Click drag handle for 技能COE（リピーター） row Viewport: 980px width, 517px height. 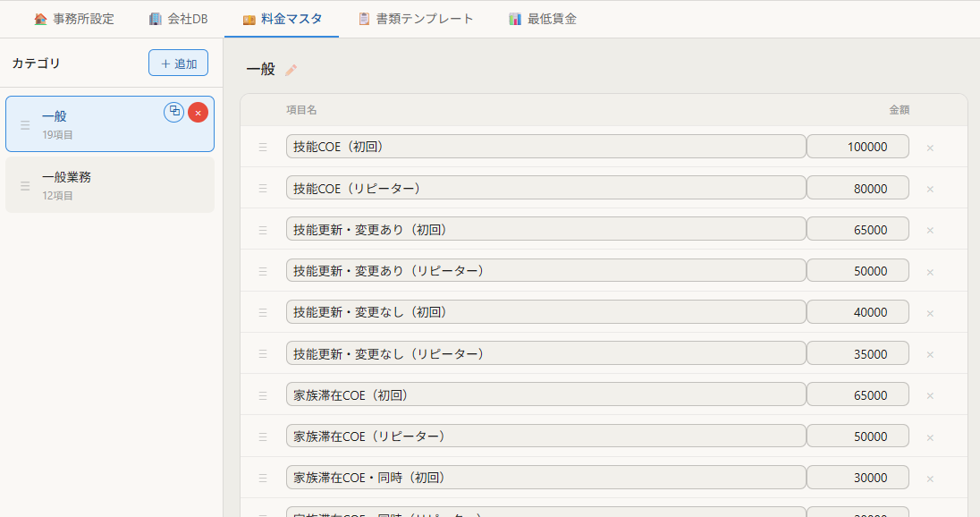pos(263,189)
